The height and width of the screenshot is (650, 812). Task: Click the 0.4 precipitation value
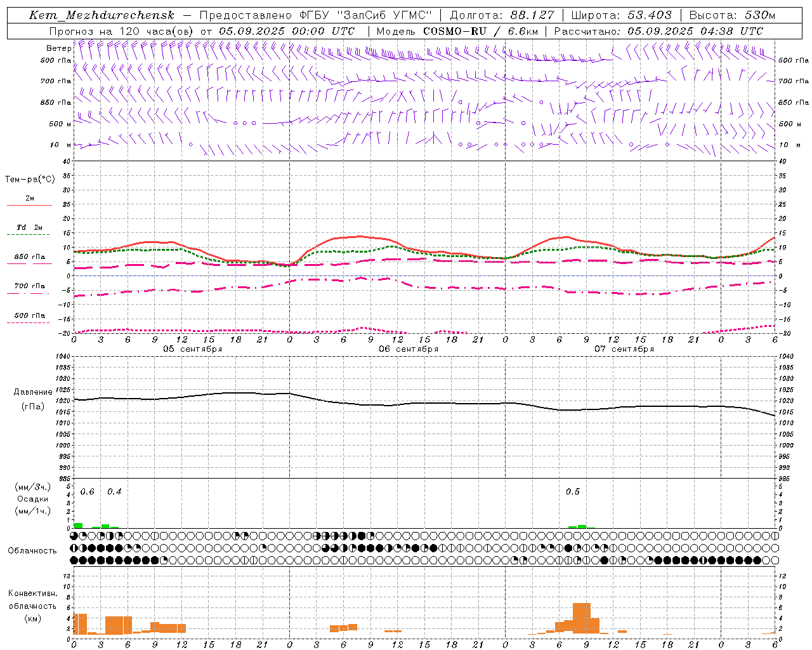(114, 491)
